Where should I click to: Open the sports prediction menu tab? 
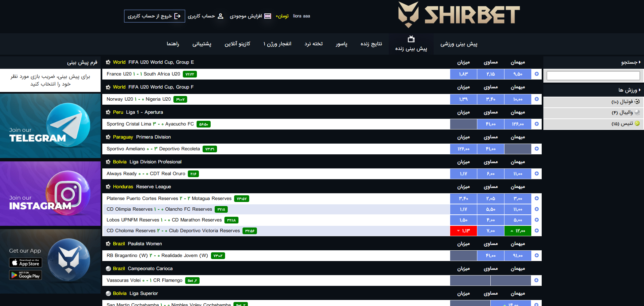click(459, 44)
